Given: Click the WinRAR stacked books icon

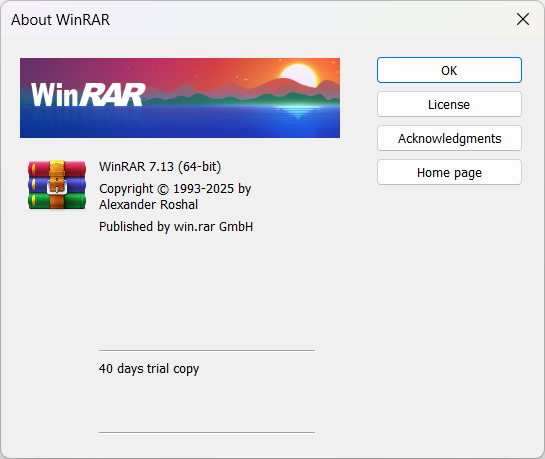Looking at the screenshot, I should pos(57,185).
